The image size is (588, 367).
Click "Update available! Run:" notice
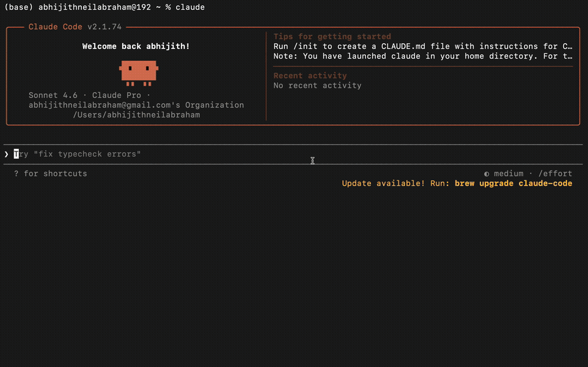coord(396,183)
